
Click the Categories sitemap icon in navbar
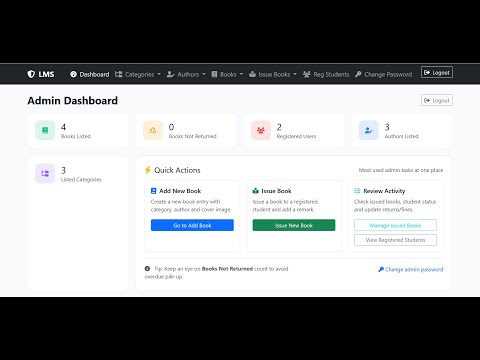pos(118,74)
